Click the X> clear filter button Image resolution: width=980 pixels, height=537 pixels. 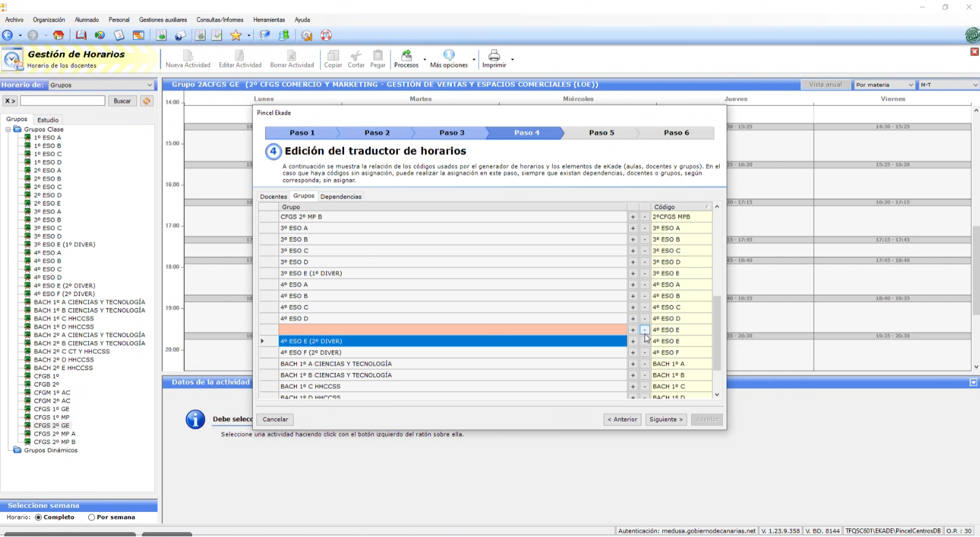pos(10,101)
